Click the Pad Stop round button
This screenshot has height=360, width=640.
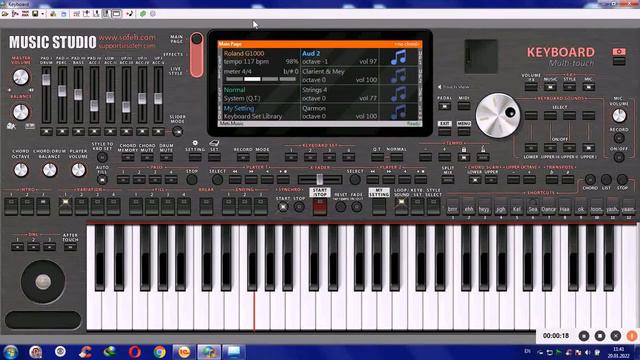(191, 180)
